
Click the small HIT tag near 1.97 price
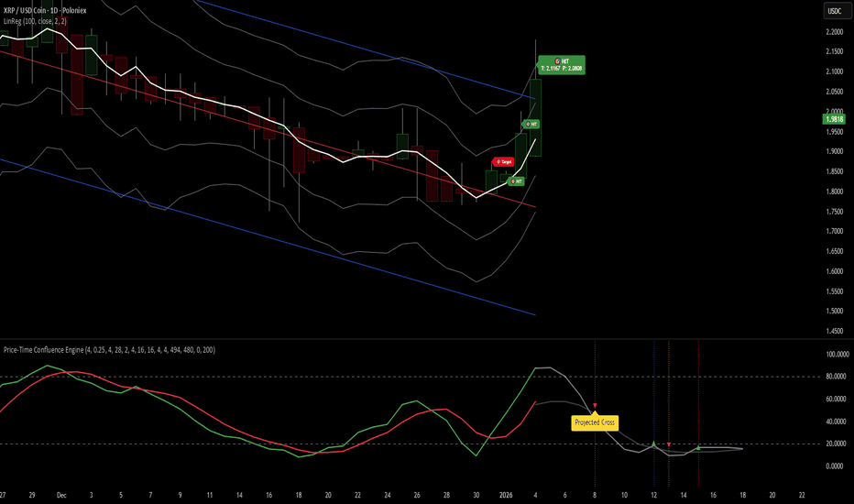(531, 125)
